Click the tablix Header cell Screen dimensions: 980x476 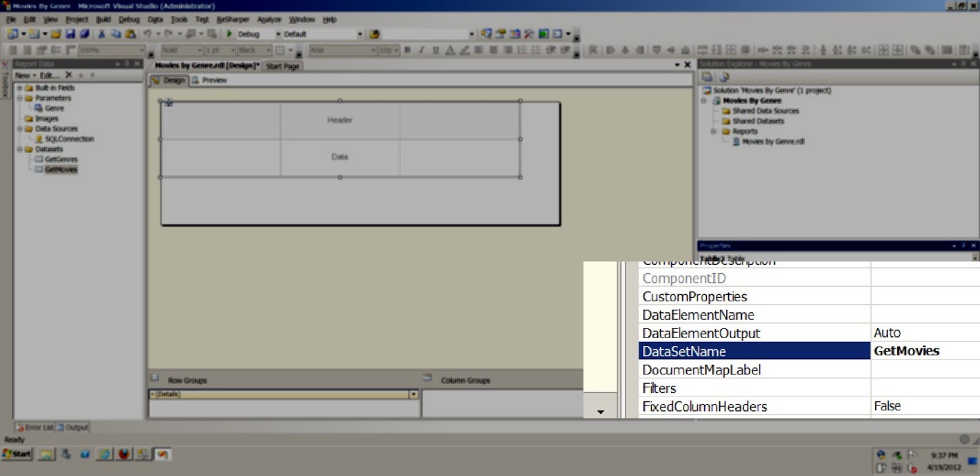tap(340, 121)
